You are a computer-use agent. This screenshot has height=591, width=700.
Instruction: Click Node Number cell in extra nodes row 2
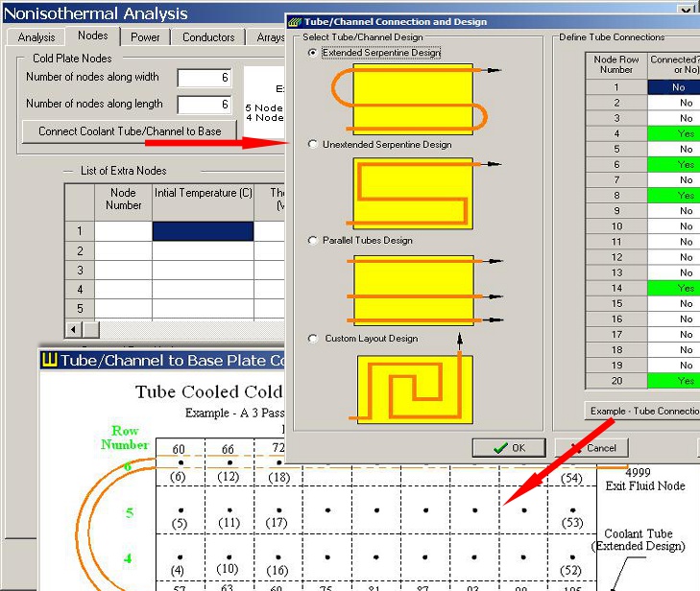(123, 250)
